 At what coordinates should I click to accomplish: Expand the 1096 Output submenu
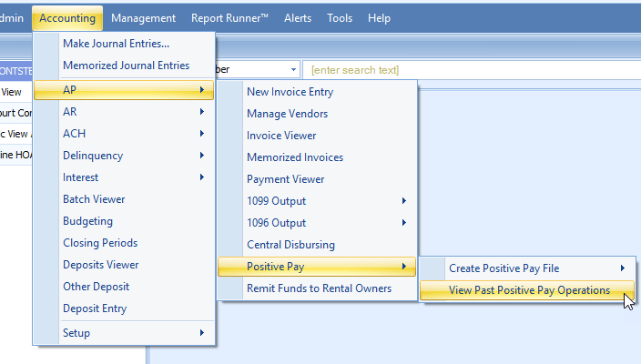[317, 223]
